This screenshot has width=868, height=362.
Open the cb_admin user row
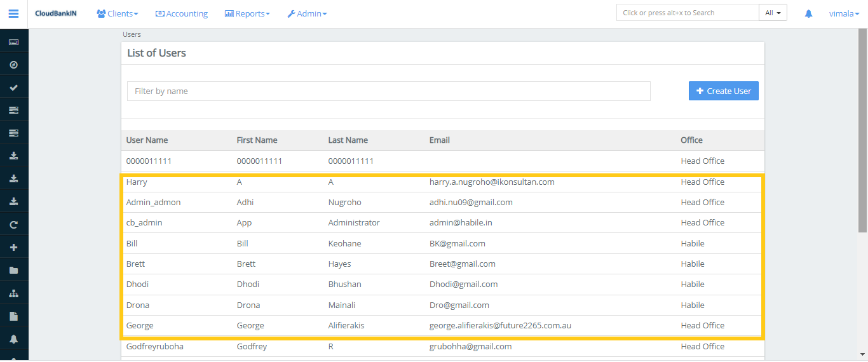pyautogui.click(x=144, y=223)
